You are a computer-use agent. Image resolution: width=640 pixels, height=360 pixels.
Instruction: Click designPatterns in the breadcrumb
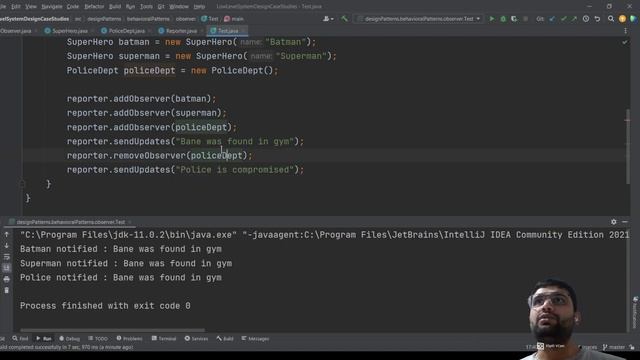104,19
